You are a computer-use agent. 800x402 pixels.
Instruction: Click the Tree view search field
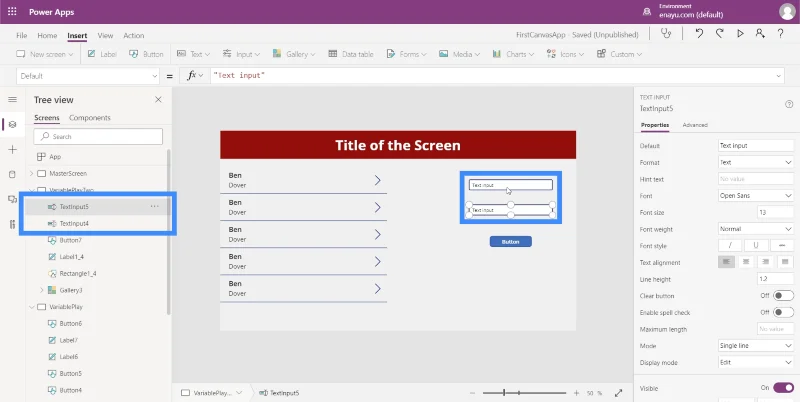[98, 136]
